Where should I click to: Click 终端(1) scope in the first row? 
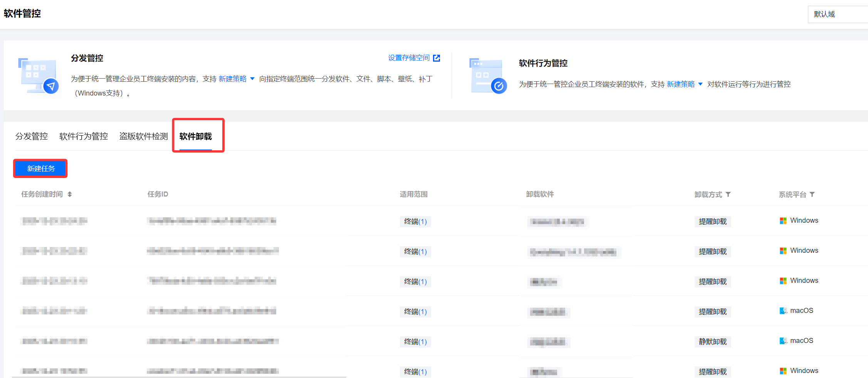(415, 222)
